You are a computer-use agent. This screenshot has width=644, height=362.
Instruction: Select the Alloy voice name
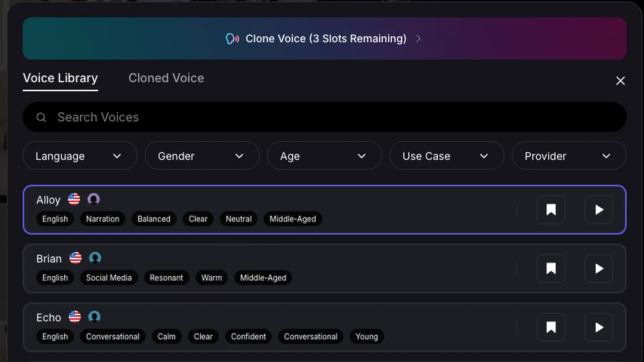48,200
